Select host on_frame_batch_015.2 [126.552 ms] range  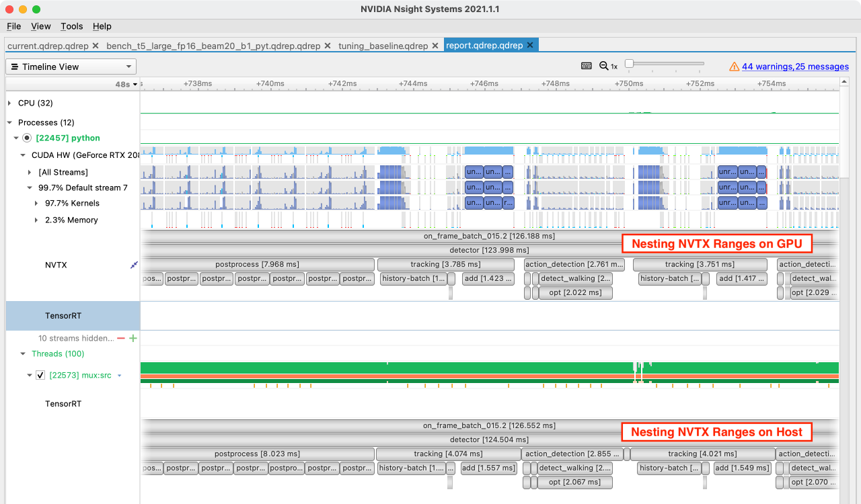click(x=489, y=425)
